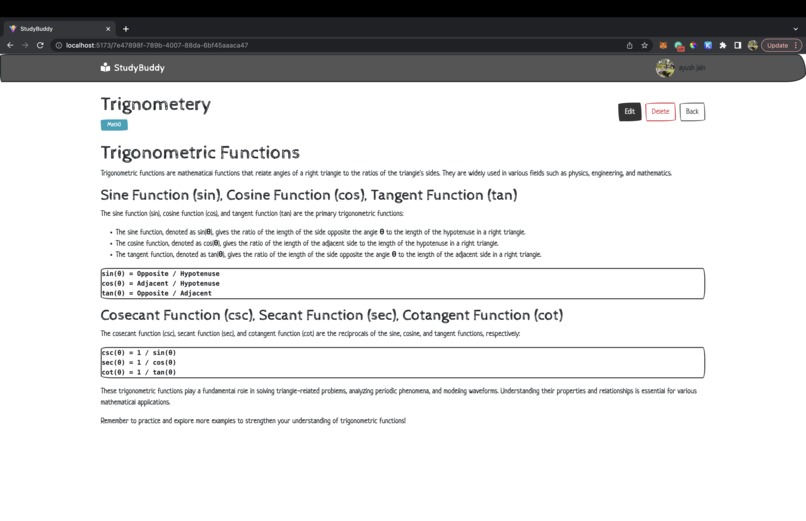Screen dimensions: 806x521
Task: Click the Trignometery note title
Action: 156,104
